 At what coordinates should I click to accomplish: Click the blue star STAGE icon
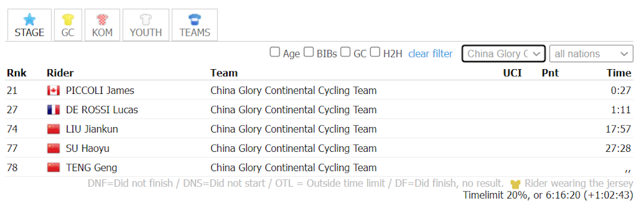30,20
